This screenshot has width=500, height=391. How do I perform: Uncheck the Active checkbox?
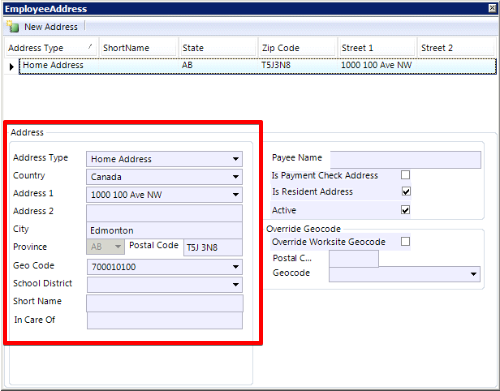(x=405, y=210)
